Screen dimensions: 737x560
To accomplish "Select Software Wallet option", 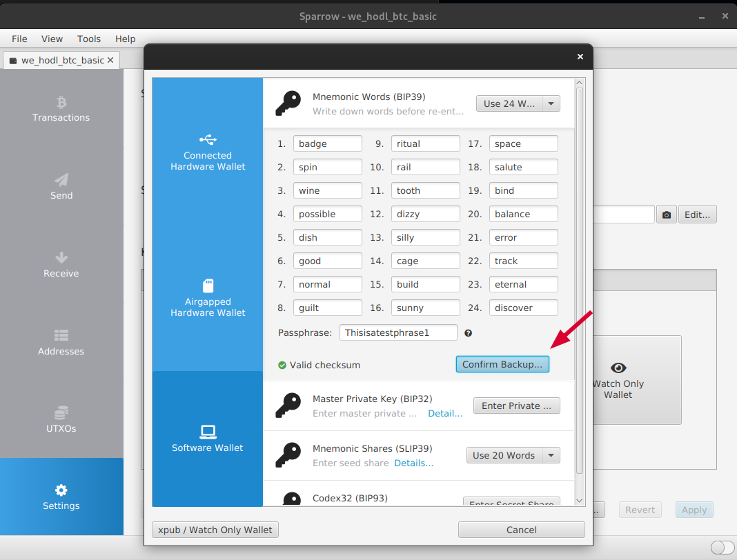I will tap(207, 439).
